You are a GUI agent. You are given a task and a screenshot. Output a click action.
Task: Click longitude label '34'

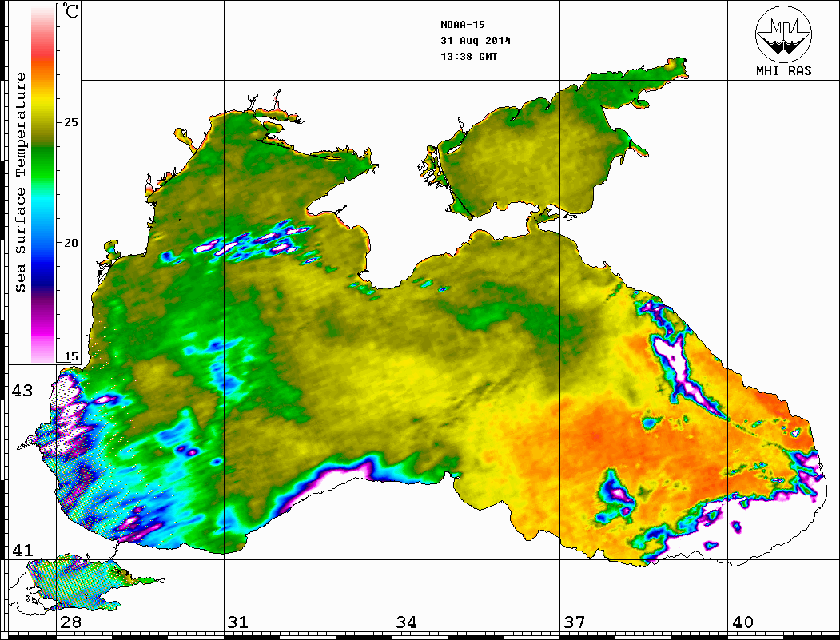point(407,622)
